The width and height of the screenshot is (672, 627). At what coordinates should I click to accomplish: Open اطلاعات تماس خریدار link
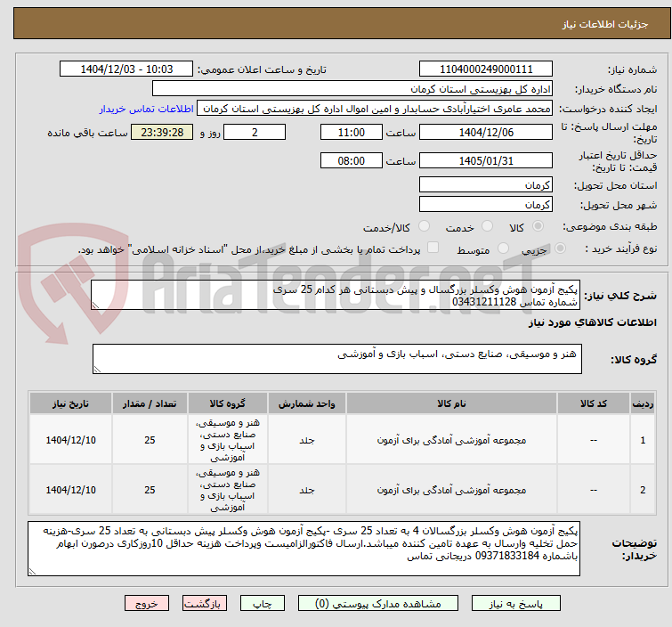[147, 109]
